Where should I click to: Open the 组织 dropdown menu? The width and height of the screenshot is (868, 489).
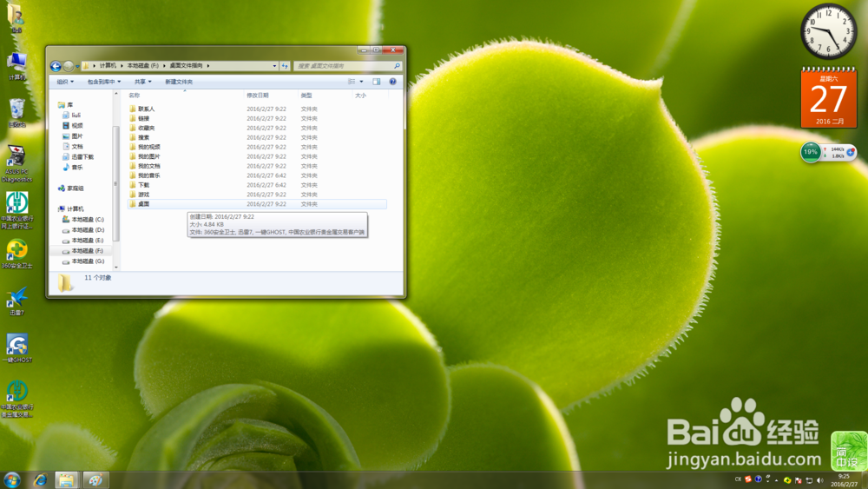pos(65,82)
